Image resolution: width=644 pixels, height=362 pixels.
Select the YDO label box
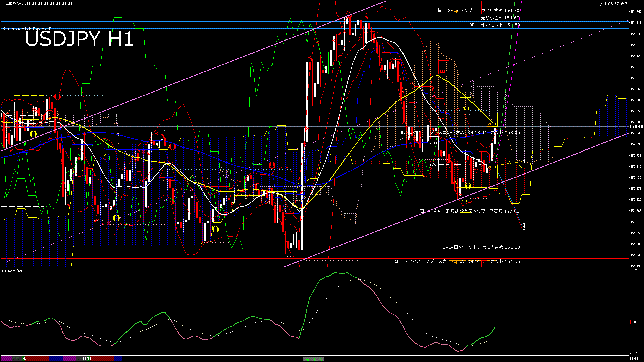coord(433,143)
